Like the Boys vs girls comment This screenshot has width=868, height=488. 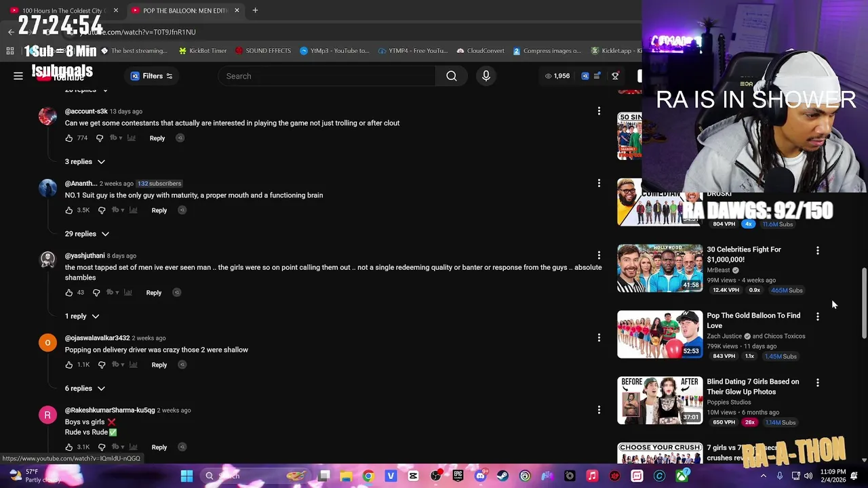(x=69, y=447)
